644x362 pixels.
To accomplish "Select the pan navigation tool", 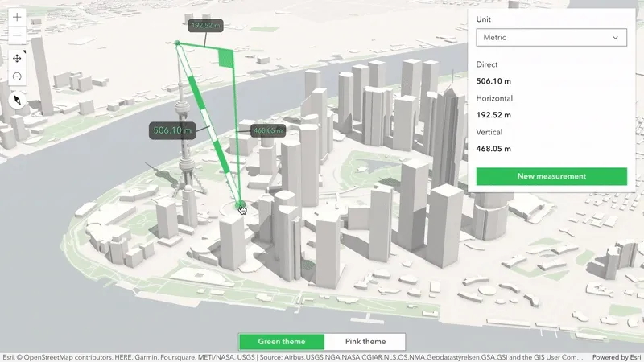I will click(17, 58).
